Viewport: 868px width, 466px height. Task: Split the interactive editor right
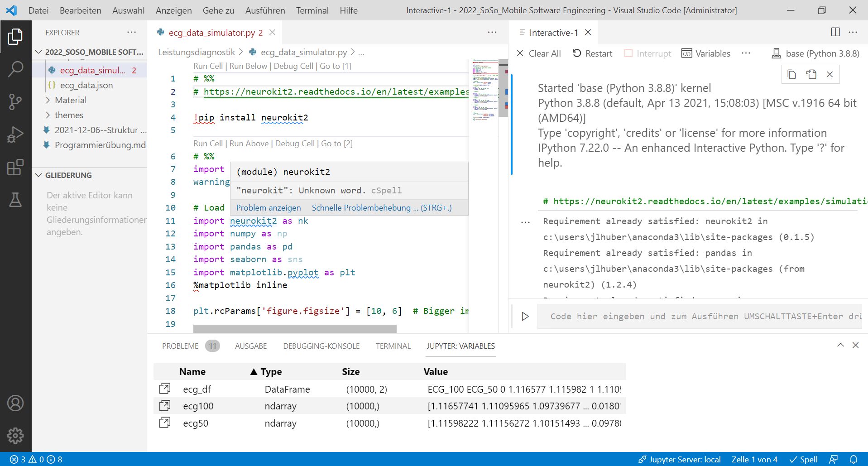[835, 32]
